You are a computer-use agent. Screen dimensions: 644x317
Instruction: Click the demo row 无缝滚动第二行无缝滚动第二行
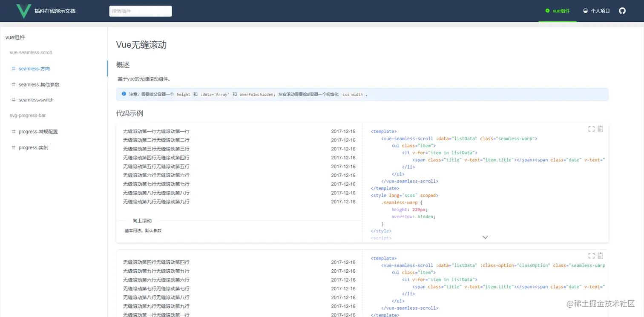[156, 140]
